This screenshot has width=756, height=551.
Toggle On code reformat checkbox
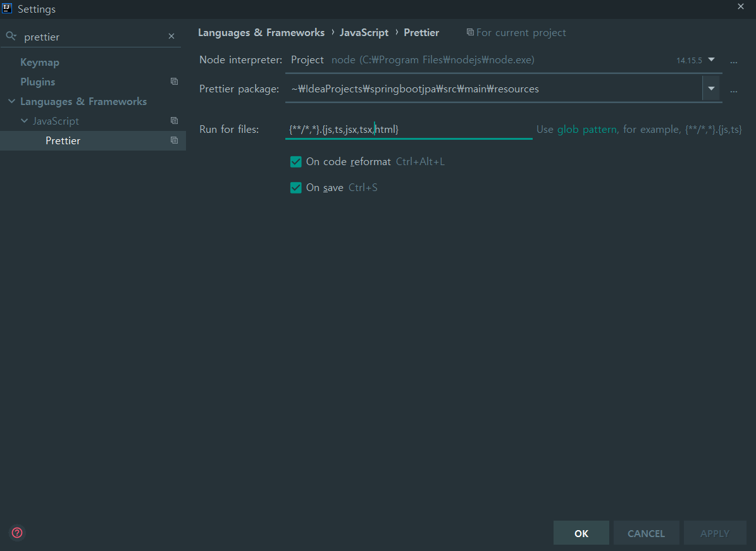pos(295,161)
